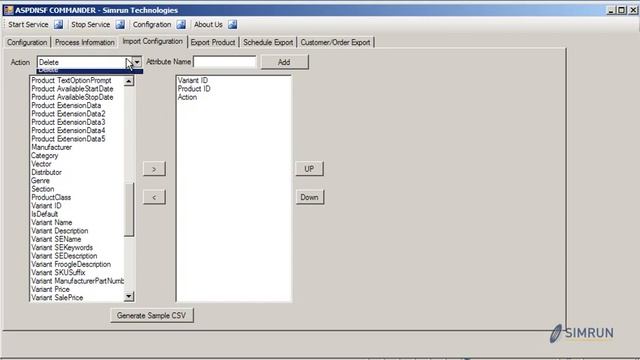Click Start Service in the toolbar

28,24
